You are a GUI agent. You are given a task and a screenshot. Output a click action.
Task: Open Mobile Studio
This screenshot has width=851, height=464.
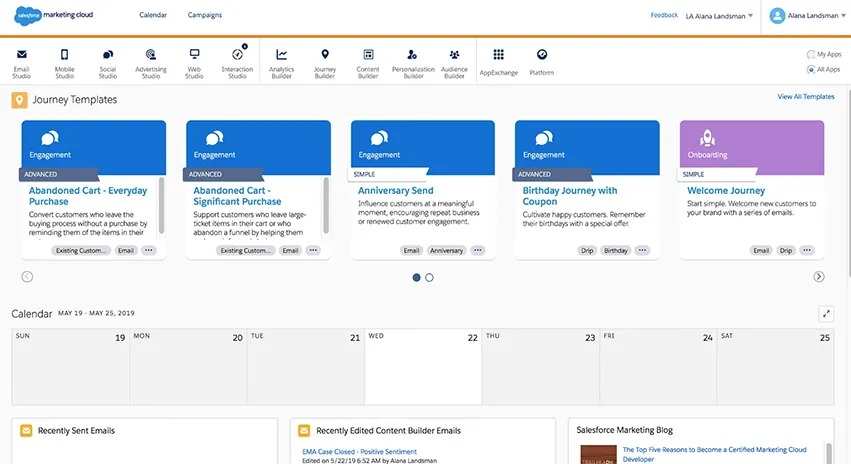[65, 63]
